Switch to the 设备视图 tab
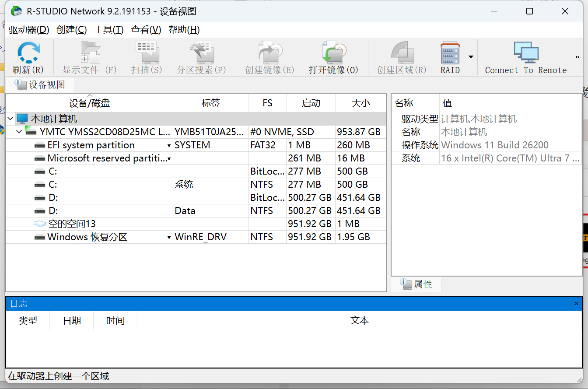 pyautogui.click(x=40, y=85)
